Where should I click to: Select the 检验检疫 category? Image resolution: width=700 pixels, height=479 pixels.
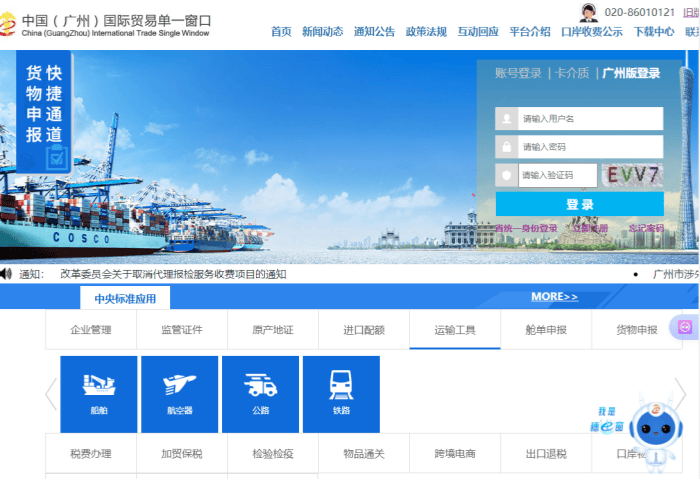(273, 454)
